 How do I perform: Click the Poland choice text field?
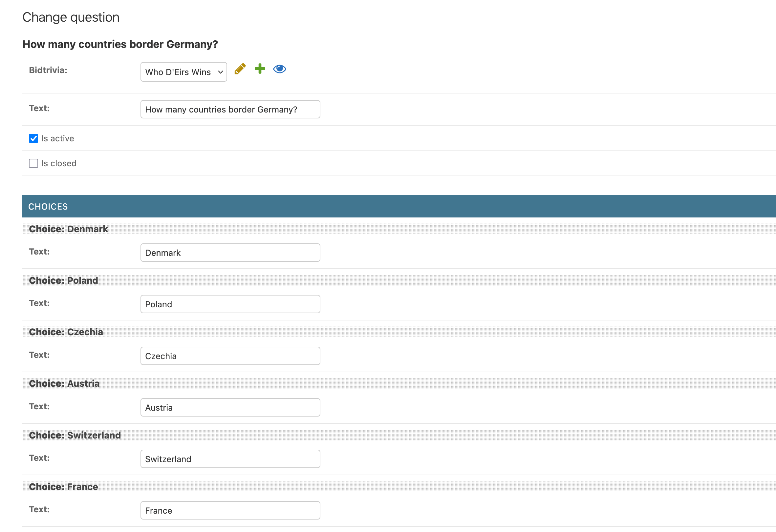tap(230, 304)
